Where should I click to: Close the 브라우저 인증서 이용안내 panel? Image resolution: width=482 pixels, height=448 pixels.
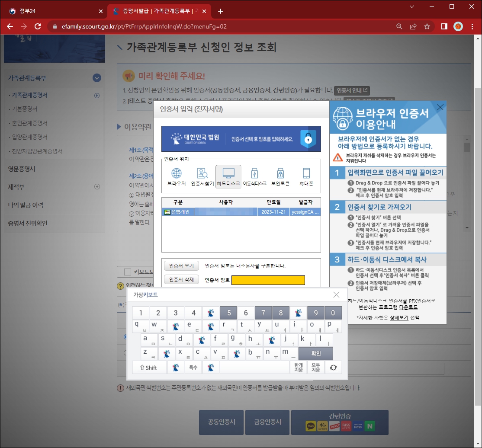click(440, 107)
